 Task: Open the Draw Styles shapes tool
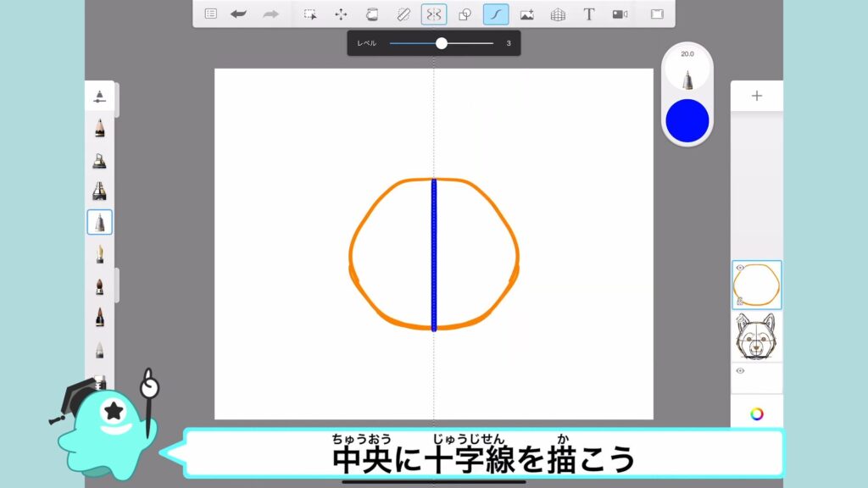click(465, 14)
